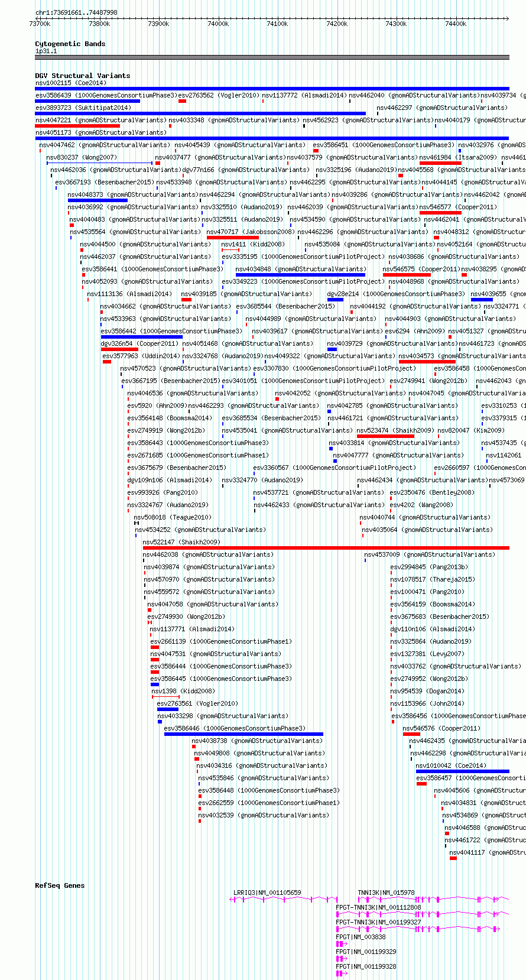The image size is (526, 980).
Task: Select variant dgv28e214 (1000GenomesConsortiumPhase3)
Action: pos(396,294)
